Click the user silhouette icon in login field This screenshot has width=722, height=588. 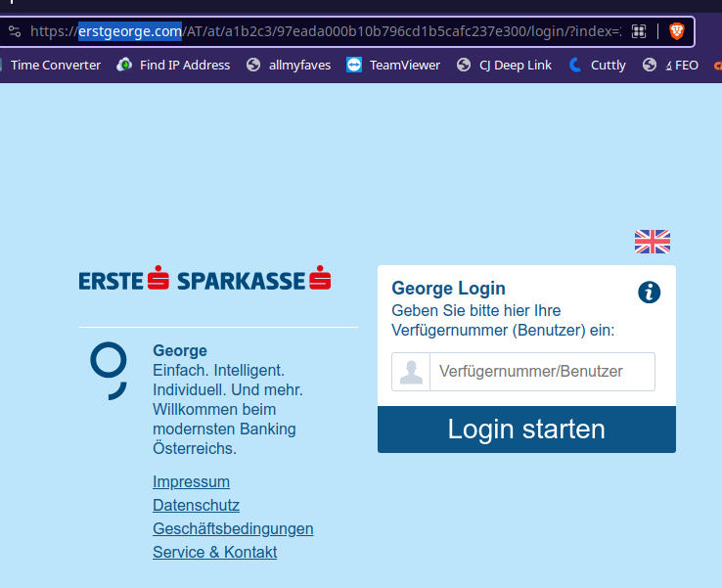(x=411, y=372)
